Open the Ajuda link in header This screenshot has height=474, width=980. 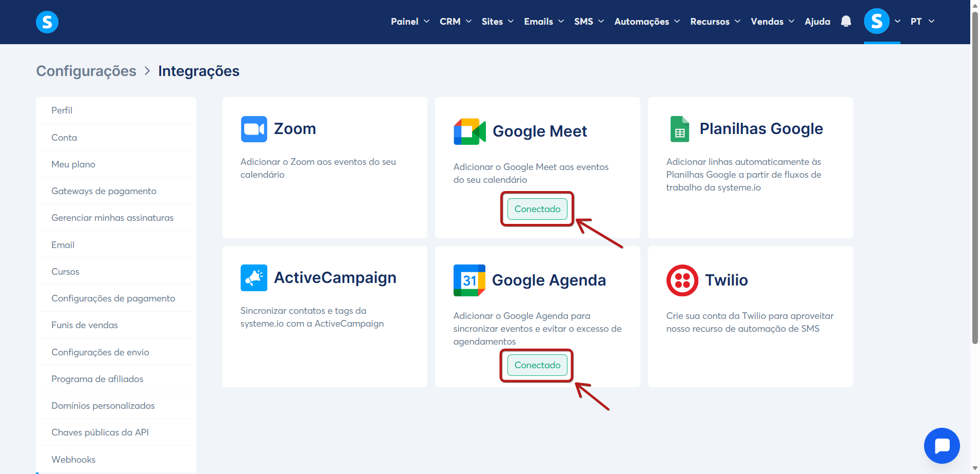point(817,22)
